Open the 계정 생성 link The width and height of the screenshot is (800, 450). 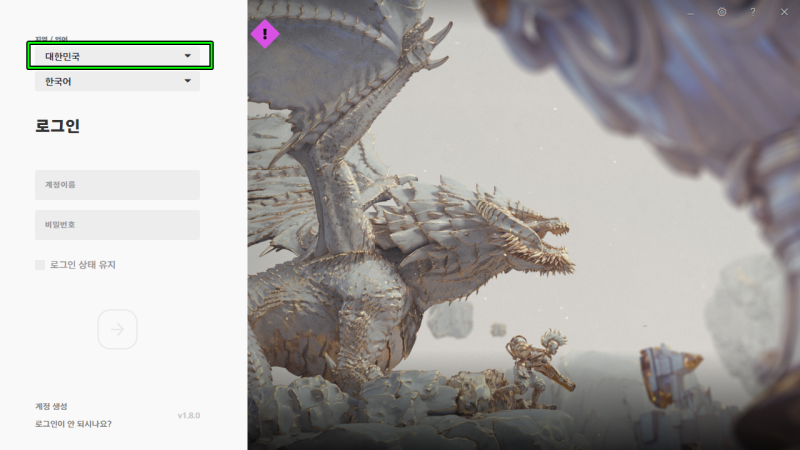51,406
